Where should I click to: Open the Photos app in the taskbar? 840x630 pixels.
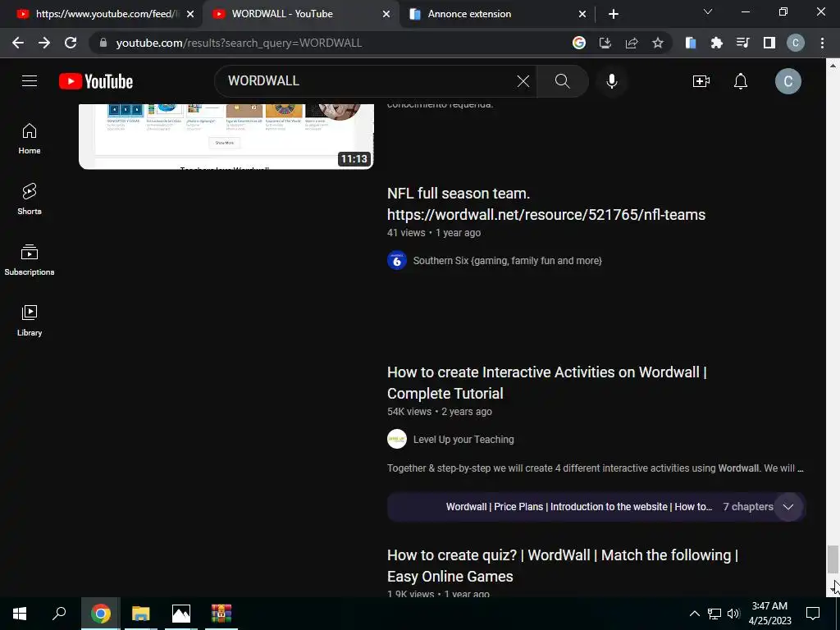point(181,614)
